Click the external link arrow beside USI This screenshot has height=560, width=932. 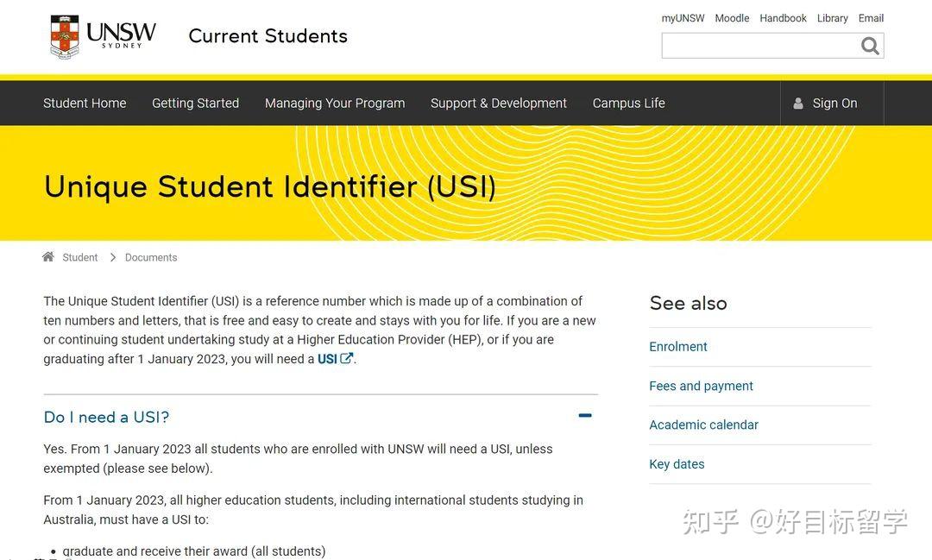point(344,358)
